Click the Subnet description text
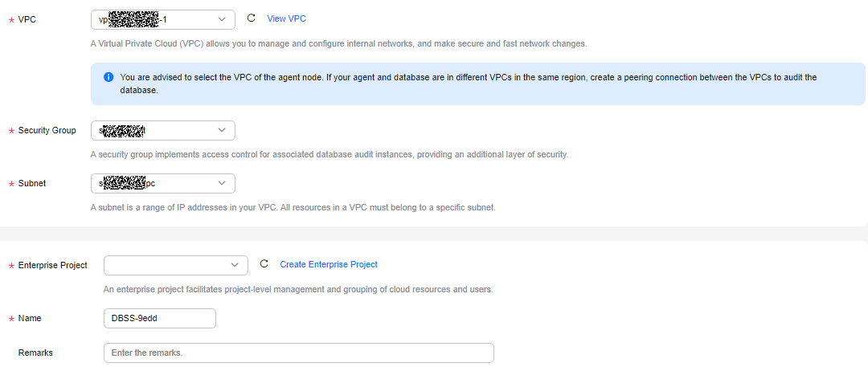The width and height of the screenshot is (868, 371). (293, 208)
